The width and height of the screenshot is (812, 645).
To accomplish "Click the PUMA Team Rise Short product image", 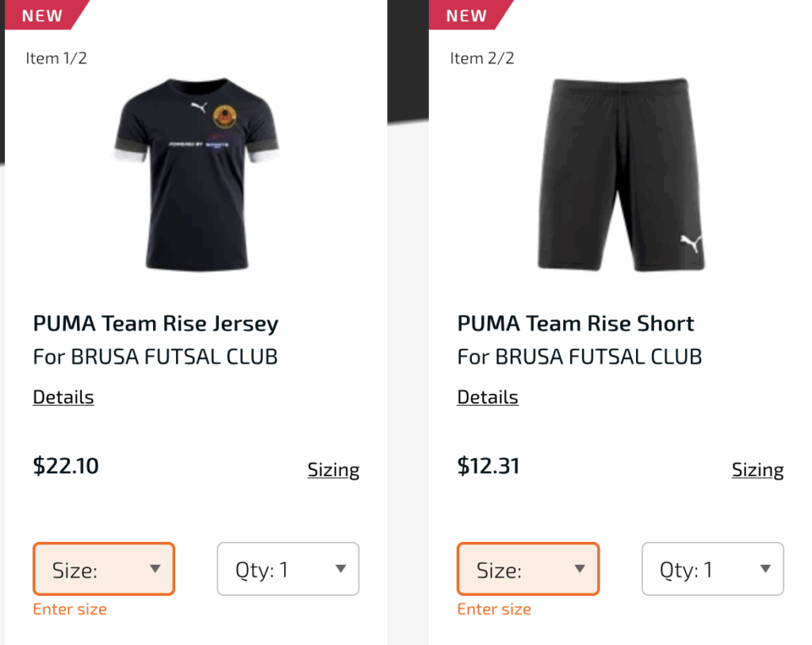I will [x=620, y=174].
